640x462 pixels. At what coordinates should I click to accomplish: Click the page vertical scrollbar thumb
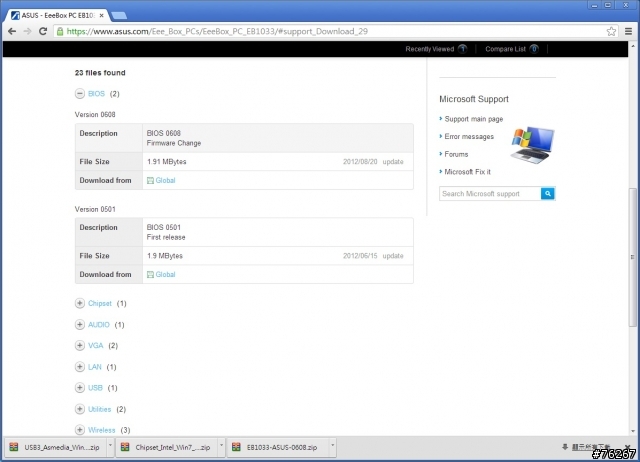(x=633, y=257)
